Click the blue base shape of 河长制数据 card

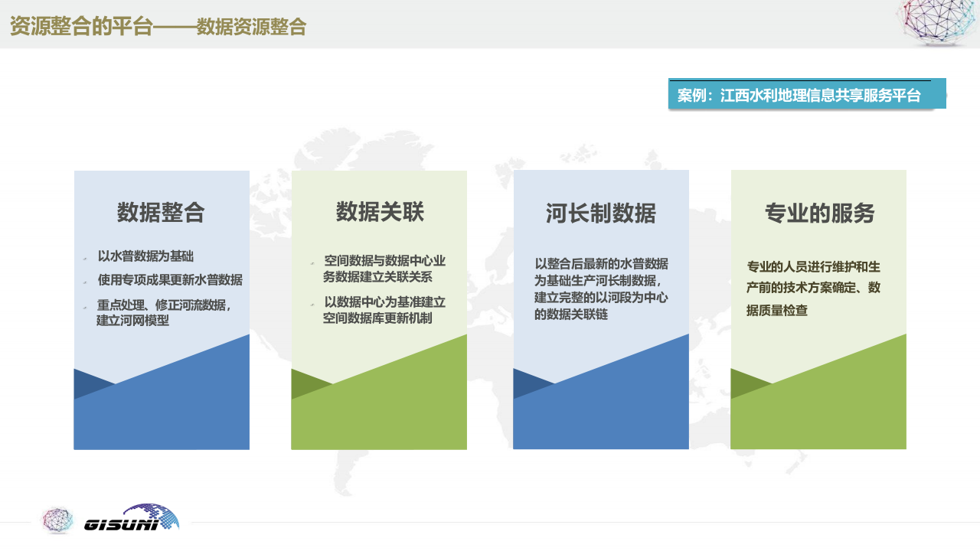[612, 413]
